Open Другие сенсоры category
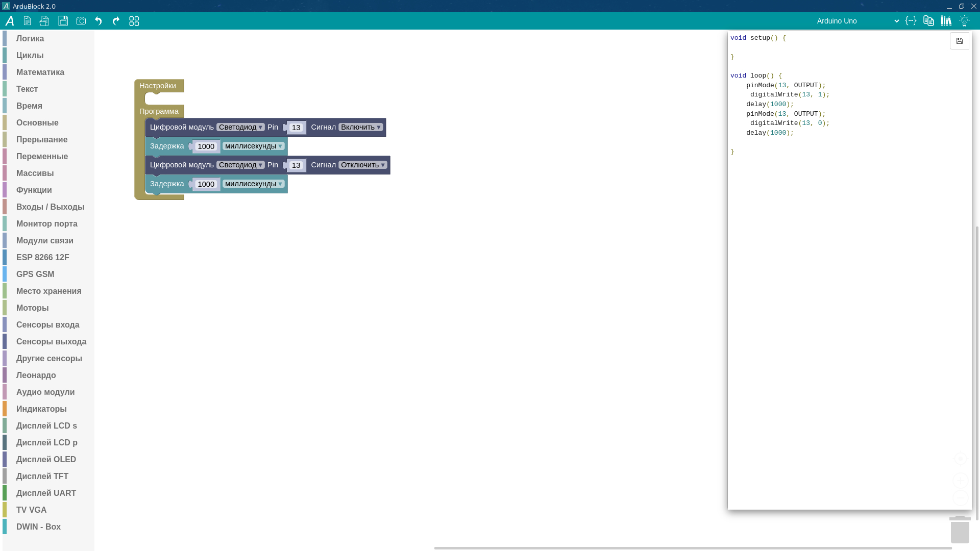Viewport: 980px width, 551px height. tap(48, 358)
